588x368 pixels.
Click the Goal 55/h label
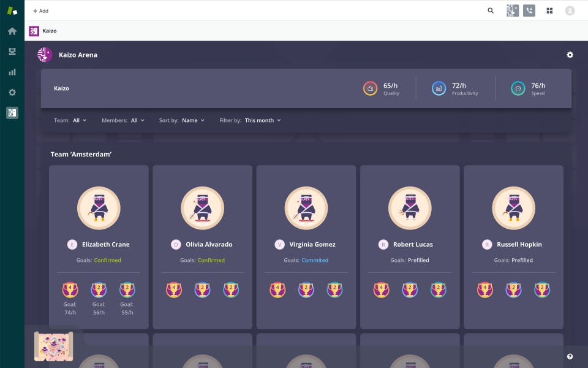127,309
